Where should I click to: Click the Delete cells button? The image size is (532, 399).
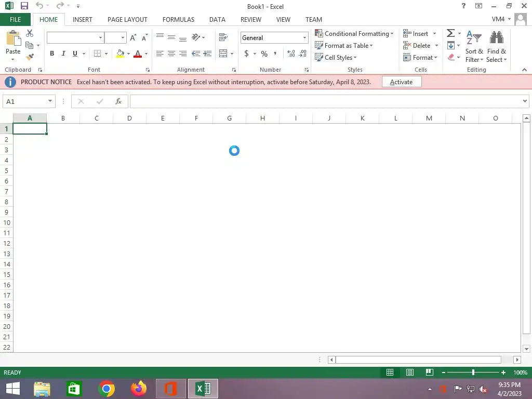tap(417, 46)
